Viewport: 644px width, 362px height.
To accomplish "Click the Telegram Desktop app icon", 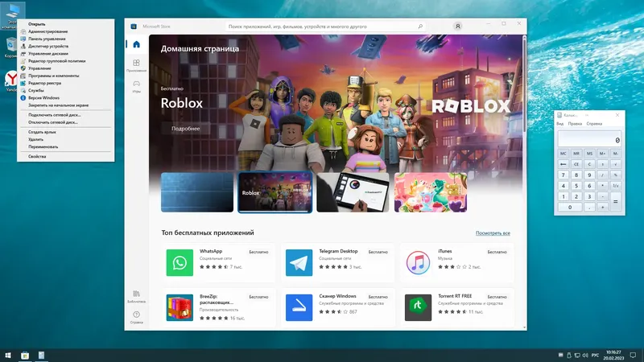I will tap(299, 263).
